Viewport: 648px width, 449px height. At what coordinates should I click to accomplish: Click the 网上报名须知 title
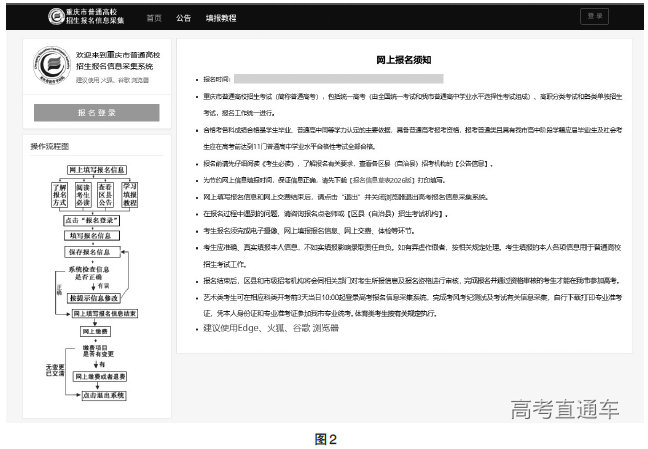click(404, 60)
